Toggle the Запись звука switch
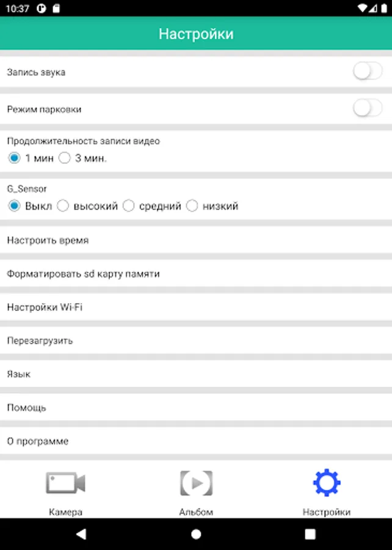 click(367, 72)
